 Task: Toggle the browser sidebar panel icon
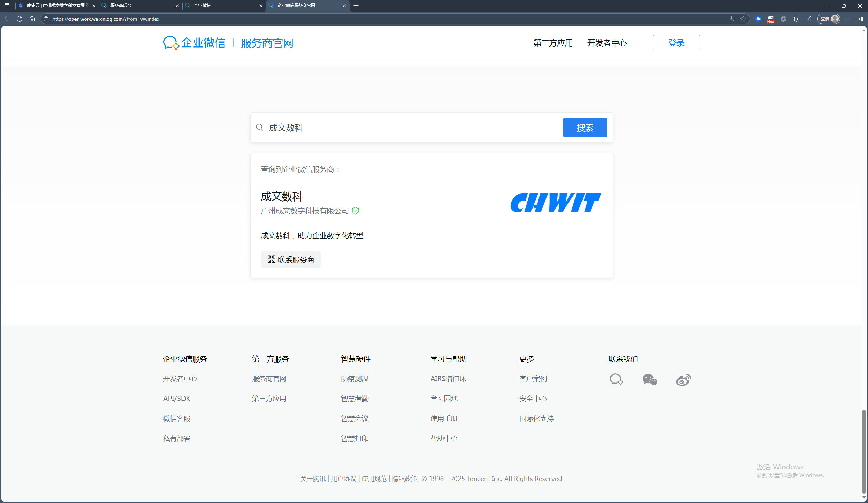pyautogui.click(x=860, y=19)
